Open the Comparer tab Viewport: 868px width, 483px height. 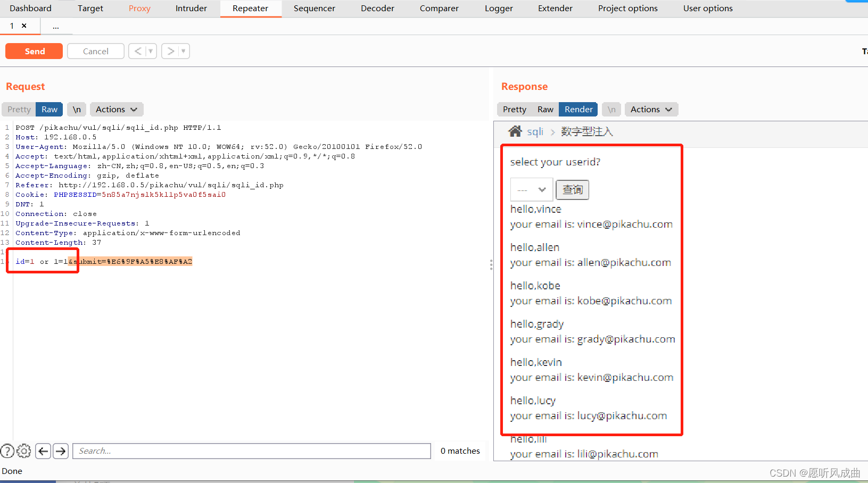tap(439, 9)
